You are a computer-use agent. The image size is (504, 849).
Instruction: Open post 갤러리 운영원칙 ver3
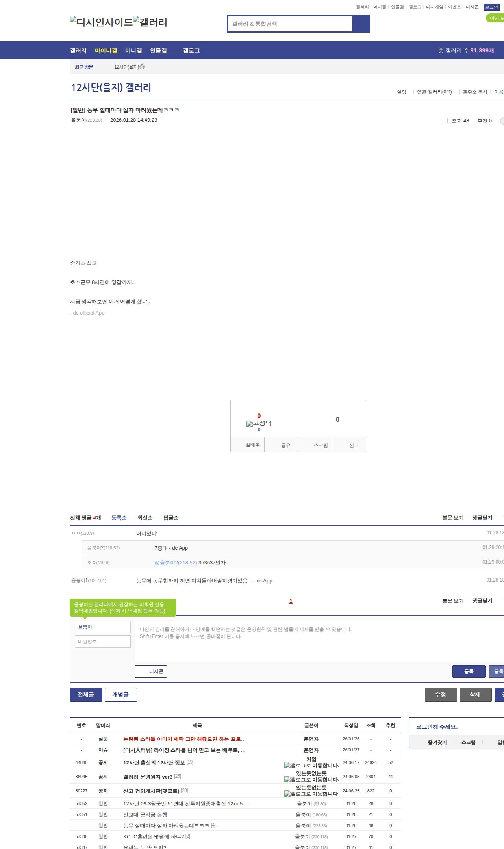tap(148, 777)
